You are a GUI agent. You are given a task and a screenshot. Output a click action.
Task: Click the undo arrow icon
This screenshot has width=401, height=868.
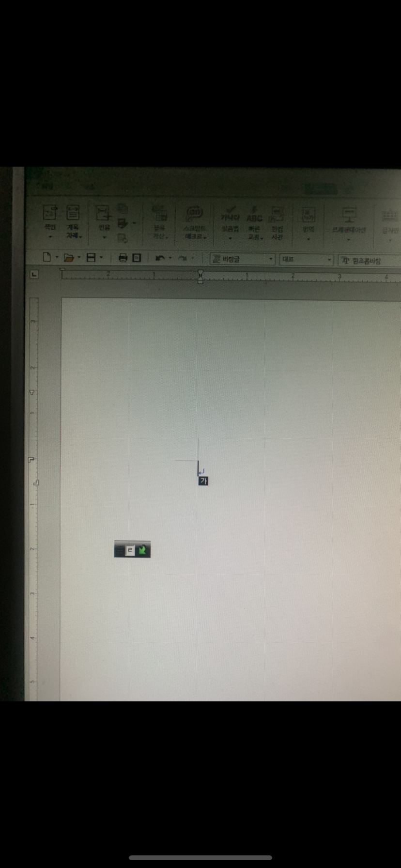coord(160,258)
